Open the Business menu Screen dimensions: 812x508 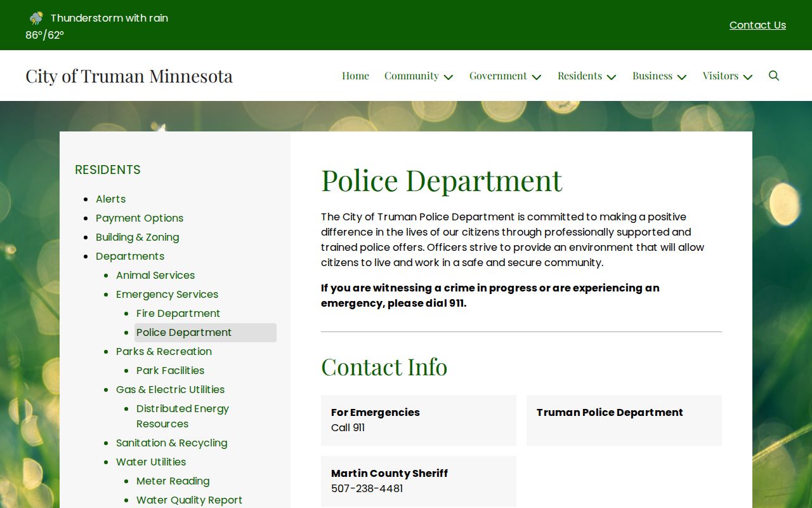(652, 76)
